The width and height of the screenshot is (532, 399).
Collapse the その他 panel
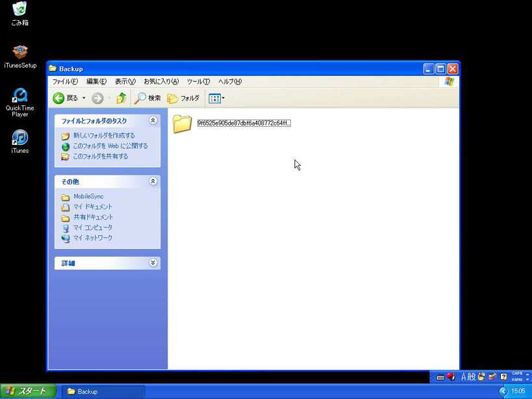[153, 181]
